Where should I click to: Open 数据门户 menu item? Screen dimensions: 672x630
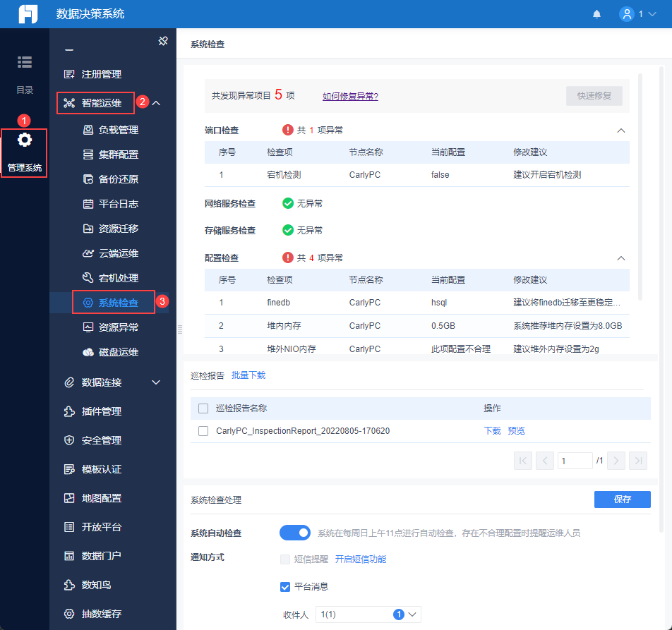[x=101, y=556]
